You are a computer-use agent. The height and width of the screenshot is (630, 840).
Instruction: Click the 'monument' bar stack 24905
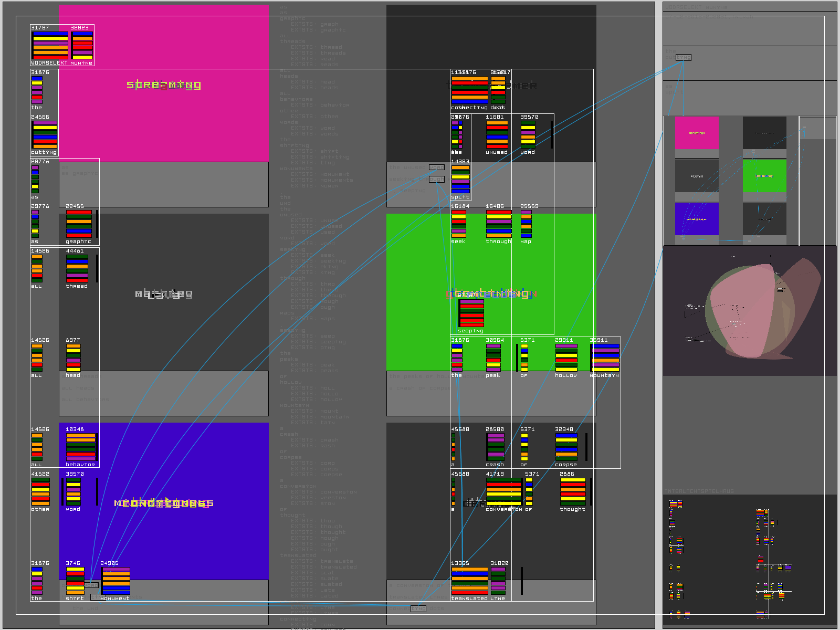[x=116, y=581]
